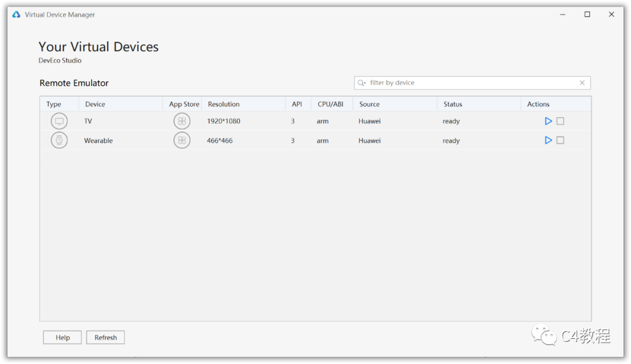Open App Store icon for TV row
631x364 pixels.
point(182,121)
